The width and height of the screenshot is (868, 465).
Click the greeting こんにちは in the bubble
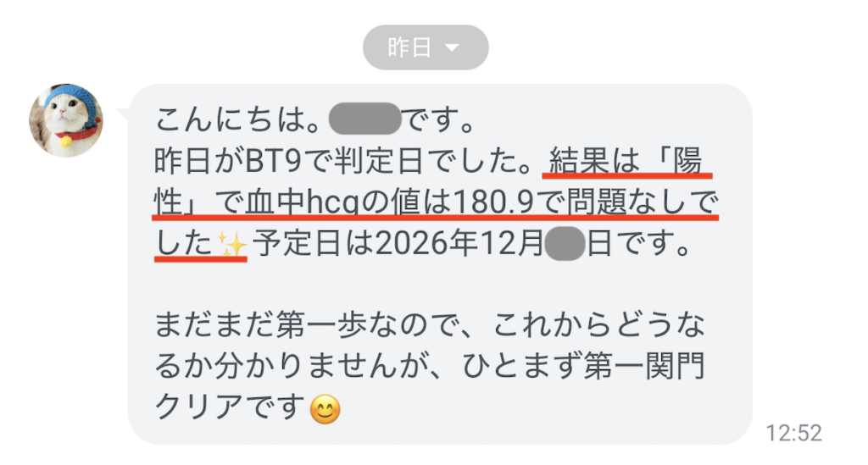click(231, 119)
